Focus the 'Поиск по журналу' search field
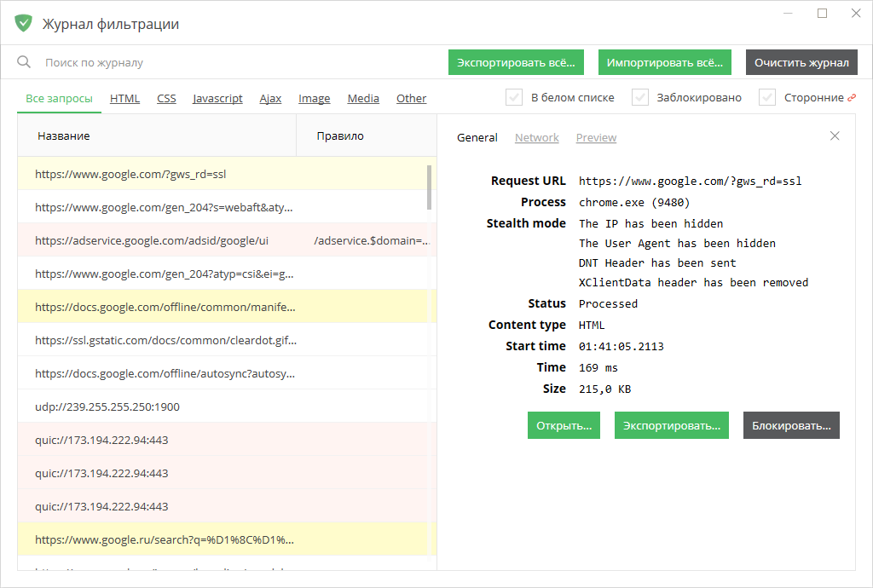 click(240, 62)
